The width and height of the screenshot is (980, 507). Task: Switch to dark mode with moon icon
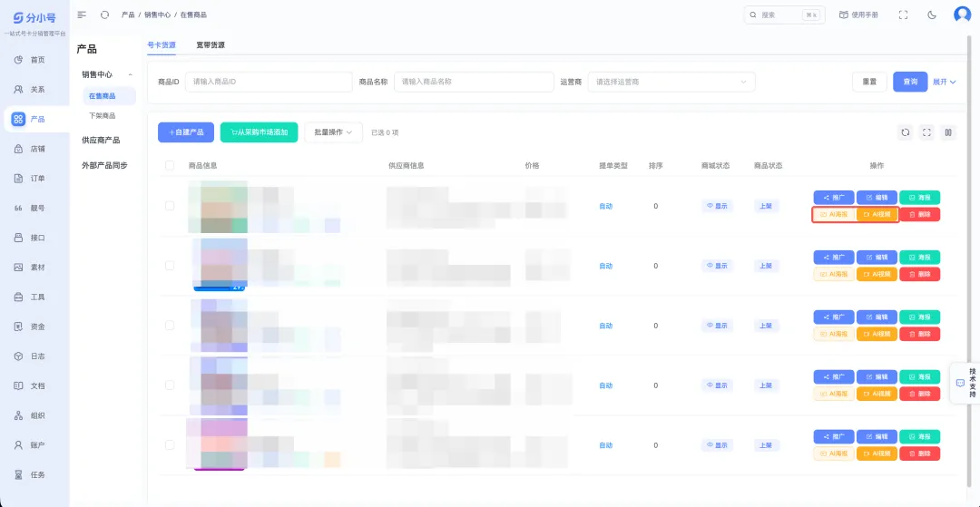pyautogui.click(x=932, y=15)
